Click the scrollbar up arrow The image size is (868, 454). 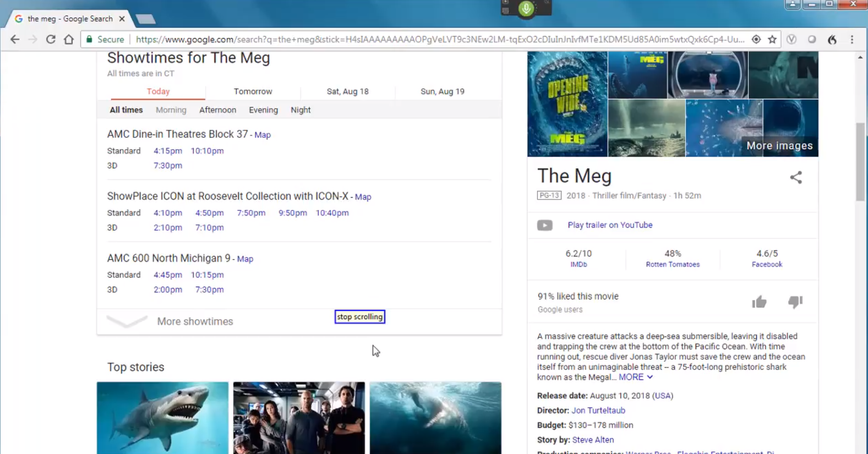[x=860, y=57]
